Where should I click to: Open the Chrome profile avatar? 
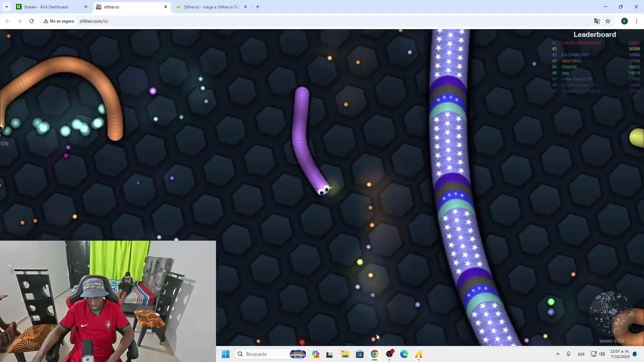click(624, 21)
